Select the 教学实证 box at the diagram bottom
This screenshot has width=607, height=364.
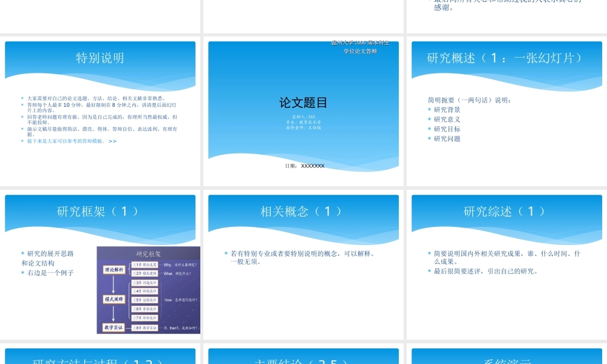[x=112, y=326]
